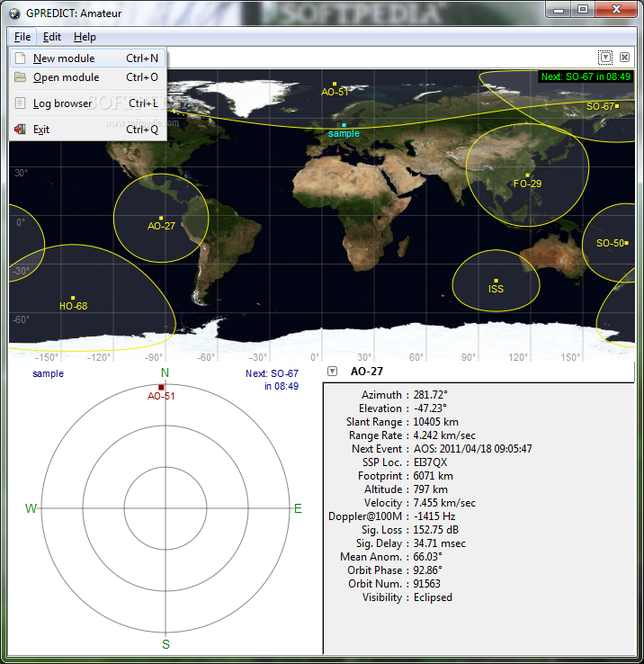The height and width of the screenshot is (664, 644).
Task: Close the module with the X icon
Action: [624, 58]
